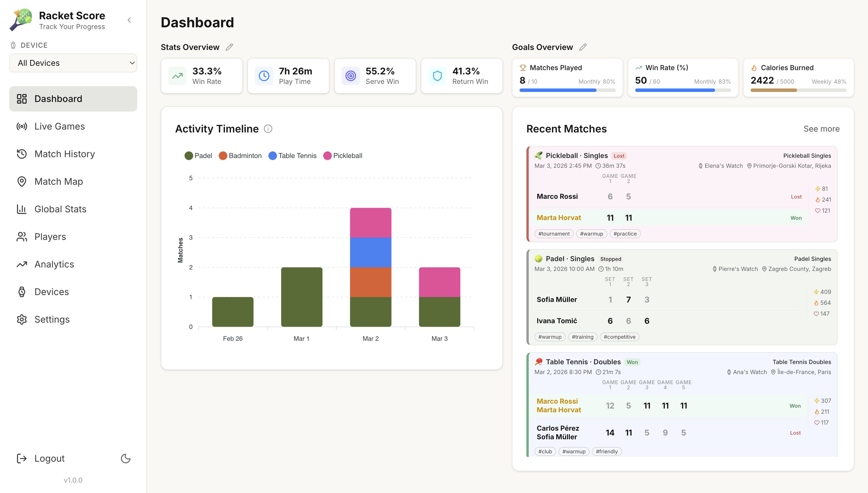Click the Stats Overview edit pencil icon
This screenshot has height=493, width=868.
[x=229, y=47]
